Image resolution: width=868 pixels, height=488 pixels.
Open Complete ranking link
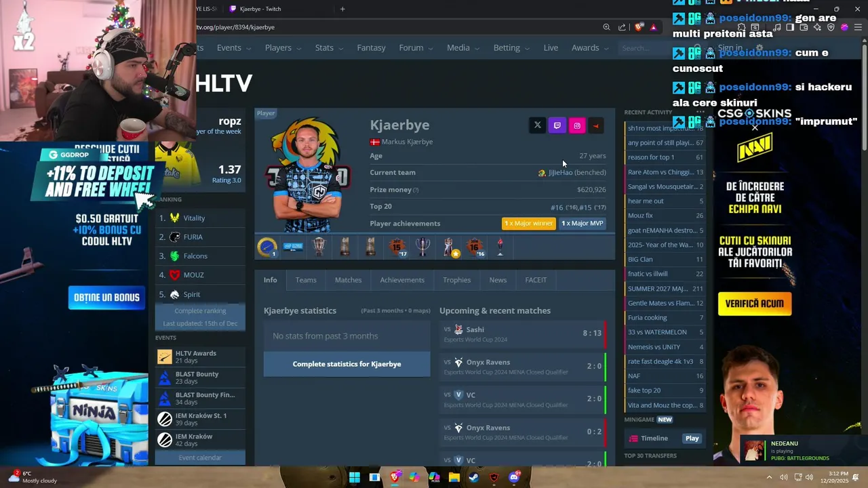[200, 311]
